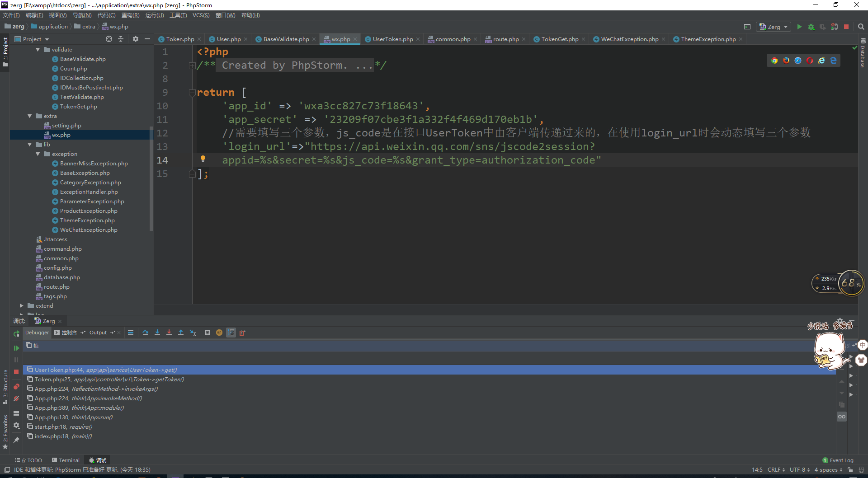Open file preview in Chrome browser

774,61
